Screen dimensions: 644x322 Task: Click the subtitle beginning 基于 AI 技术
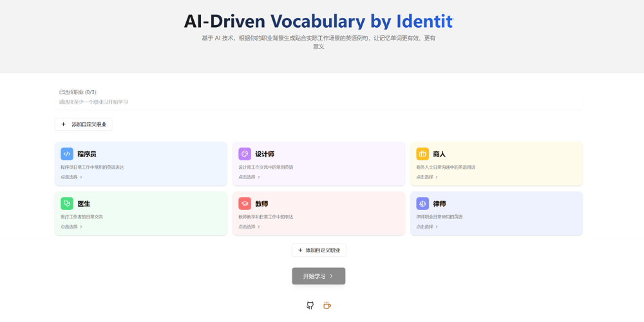point(319,43)
